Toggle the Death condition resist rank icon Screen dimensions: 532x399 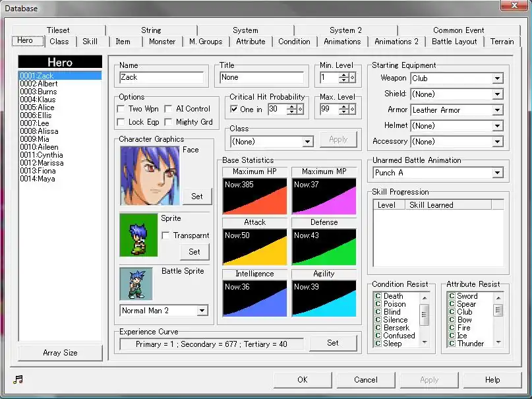tap(378, 296)
